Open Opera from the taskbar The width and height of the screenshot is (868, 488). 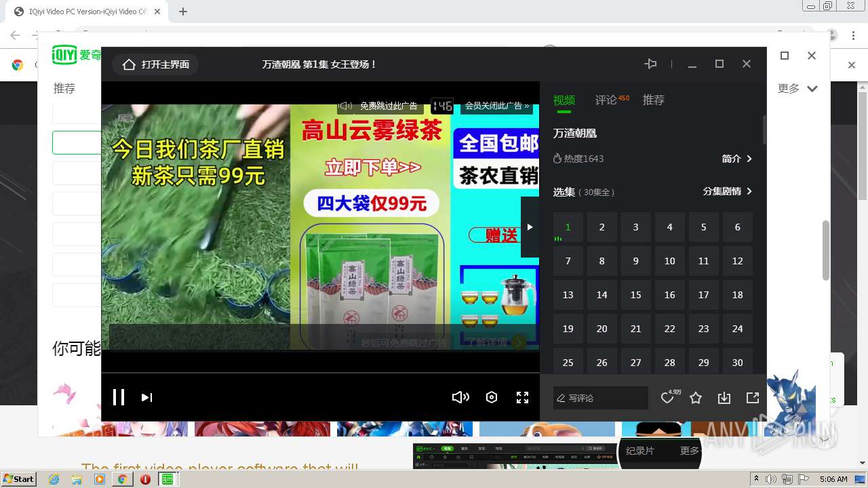point(145,479)
